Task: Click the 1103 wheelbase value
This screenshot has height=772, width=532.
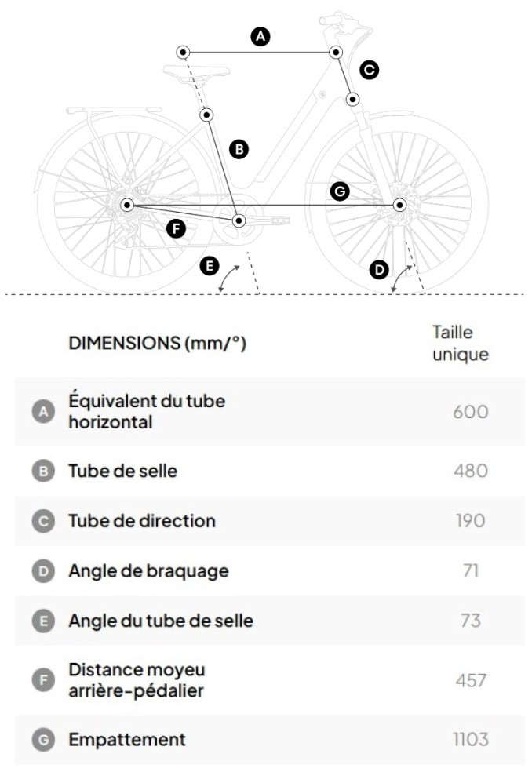Action: 470,739
